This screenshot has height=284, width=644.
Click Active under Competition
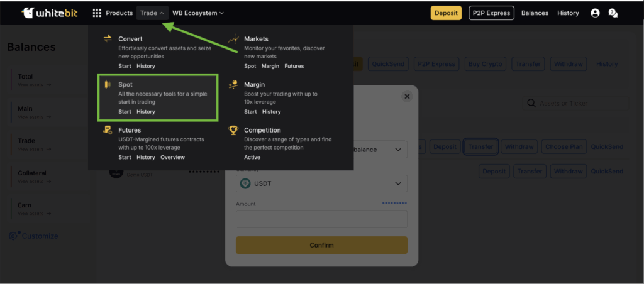tap(252, 157)
